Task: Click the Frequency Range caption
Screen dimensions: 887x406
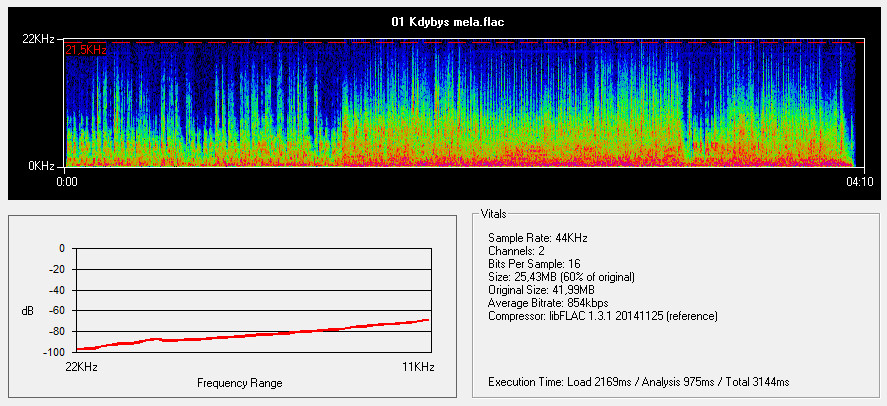Action: pyautogui.click(x=239, y=383)
